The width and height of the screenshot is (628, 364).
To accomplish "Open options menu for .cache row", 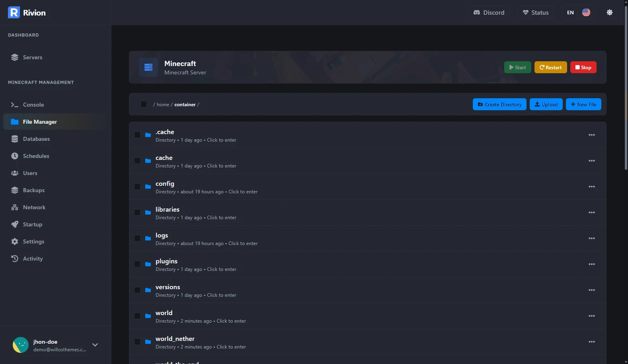I will [592, 135].
